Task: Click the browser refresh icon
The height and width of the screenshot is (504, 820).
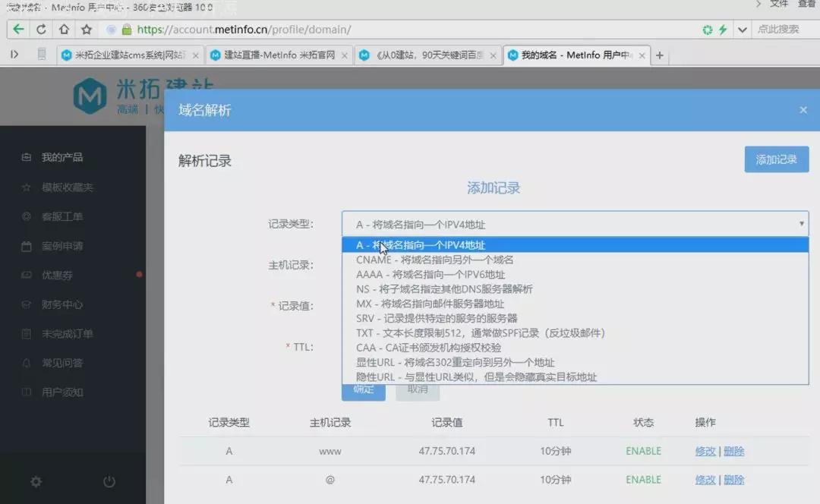Action: click(43, 29)
